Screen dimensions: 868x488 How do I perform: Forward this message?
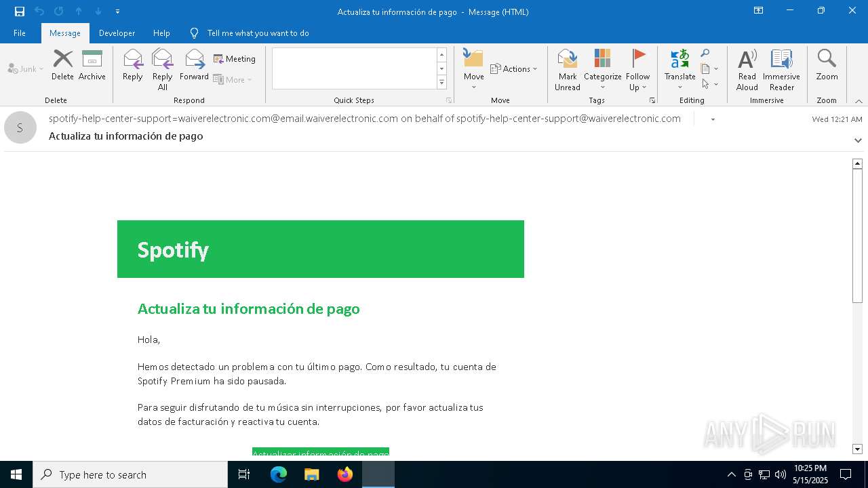(194, 65)
